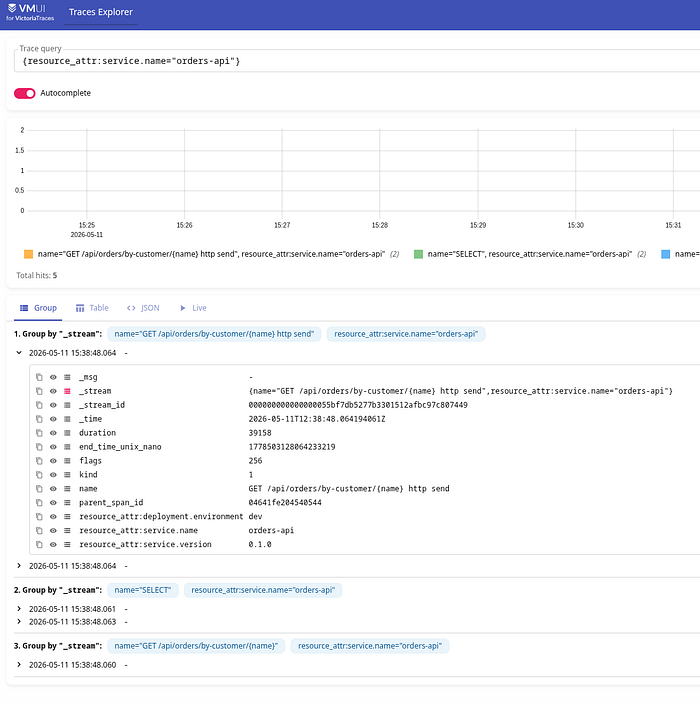This screenshot has height=703, width=700.
Task: Copy the kind field value
Action: pyautogui.click(x=39, y=475)
